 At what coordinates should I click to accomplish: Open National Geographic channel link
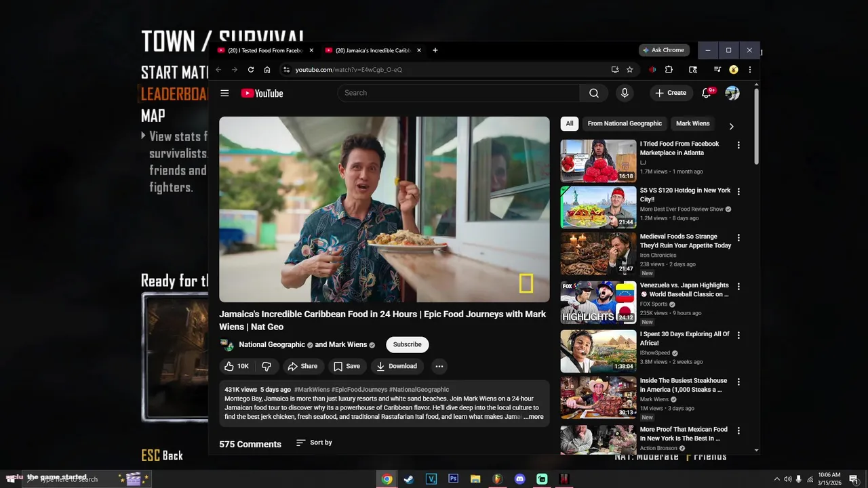tap(272, 344)
